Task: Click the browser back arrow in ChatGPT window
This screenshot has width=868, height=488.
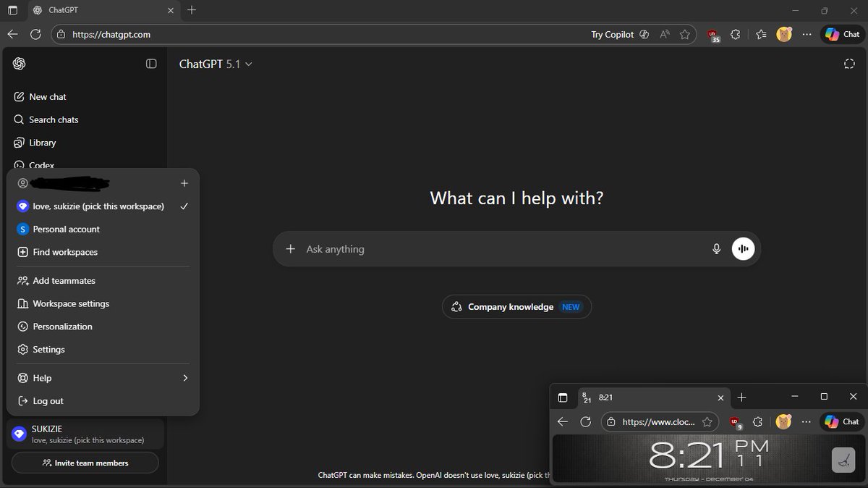Action: pyautogui.click(x=13, y=34)
